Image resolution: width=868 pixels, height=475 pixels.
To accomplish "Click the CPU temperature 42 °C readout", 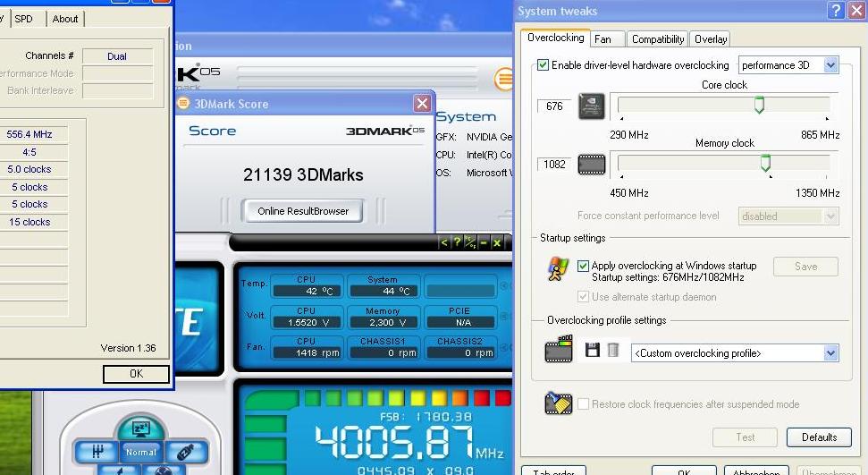I will pos(308,291).
